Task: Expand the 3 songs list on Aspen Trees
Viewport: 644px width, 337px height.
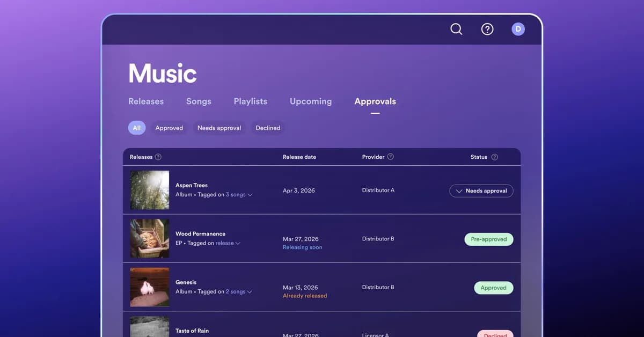Action: [x=239, y=195]
